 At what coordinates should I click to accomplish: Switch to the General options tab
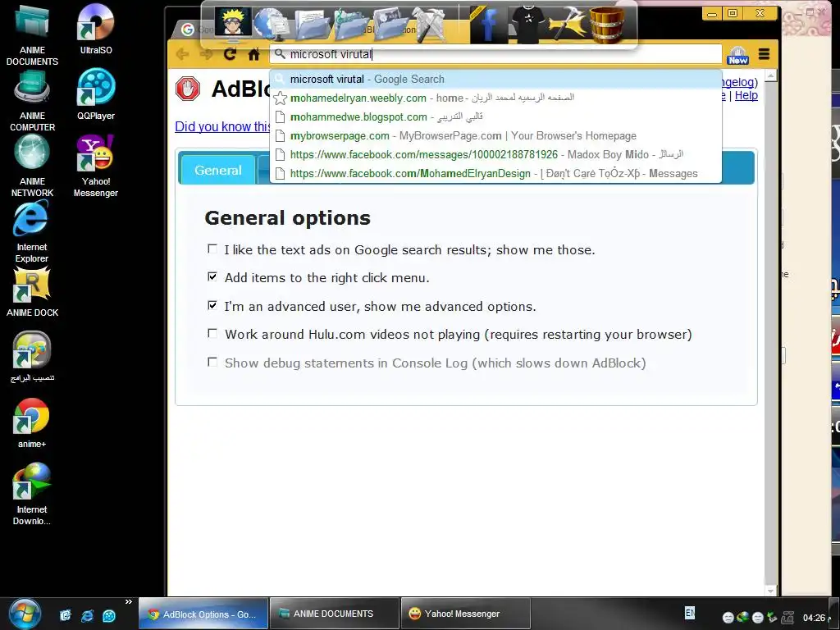[x=218, y=170]
